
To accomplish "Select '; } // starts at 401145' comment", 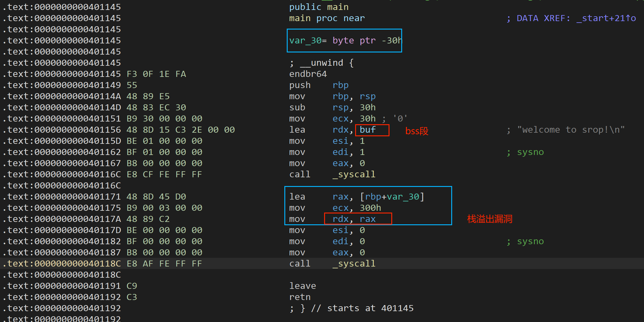I will (x=351, y=308).
